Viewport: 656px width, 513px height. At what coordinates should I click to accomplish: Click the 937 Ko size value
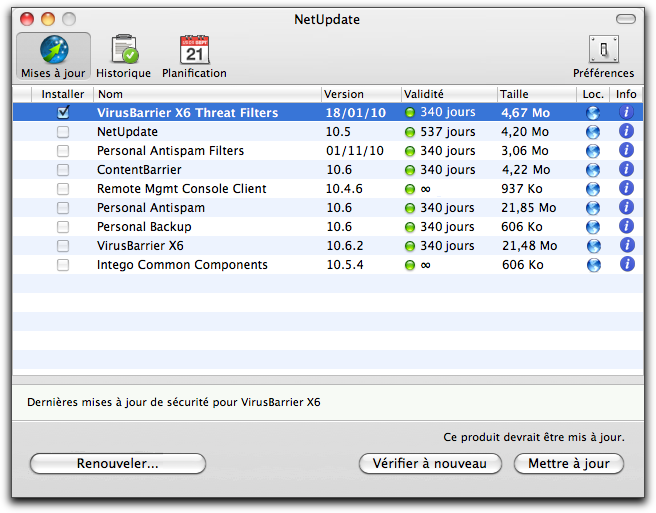point(522,189)
